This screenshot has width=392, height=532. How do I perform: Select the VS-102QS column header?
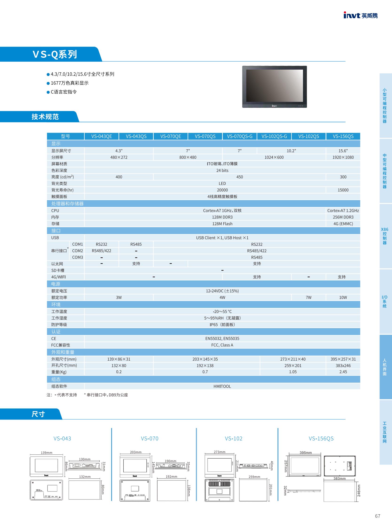(309, 136)
